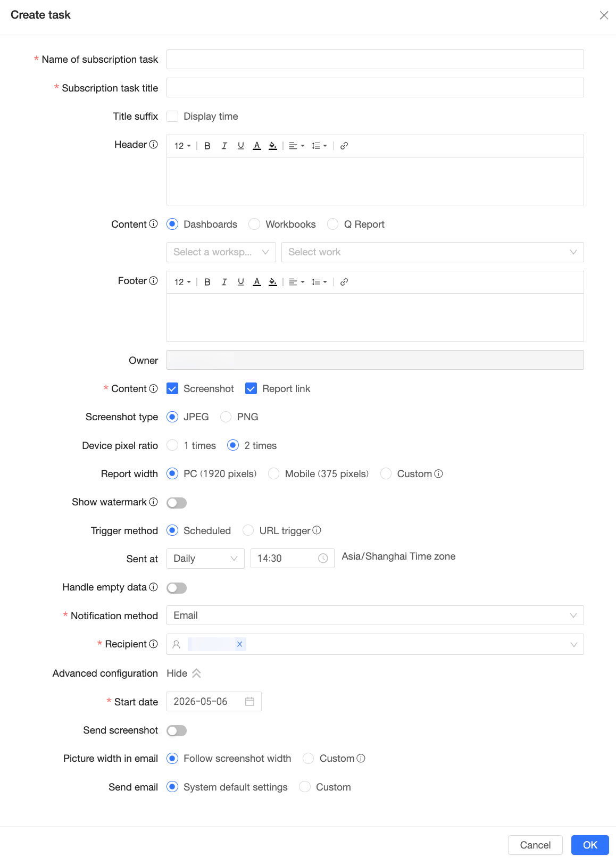Select the Workbooks content option
The width and height of the screenshot is (616, 865).
pyautogui.click(x=254, y=224)
